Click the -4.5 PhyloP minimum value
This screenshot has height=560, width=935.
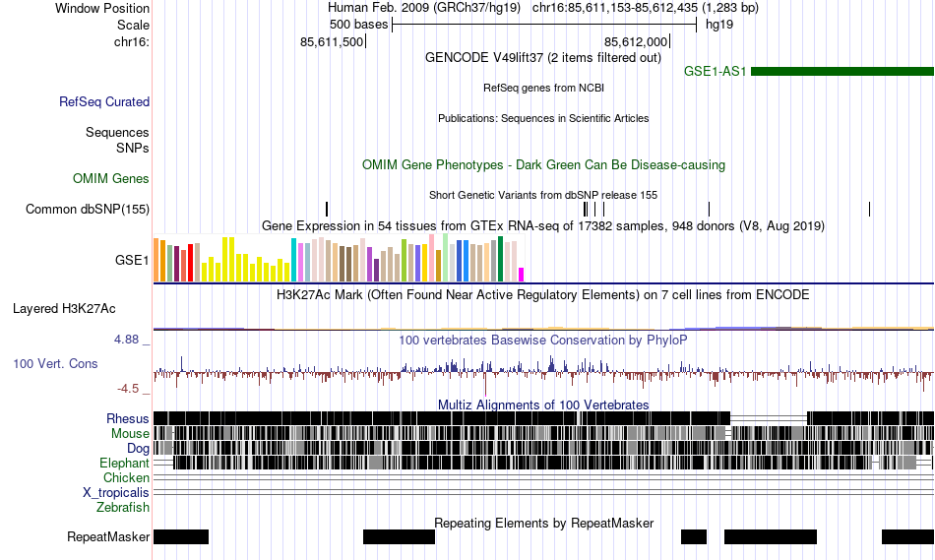(x=128, y=389)
